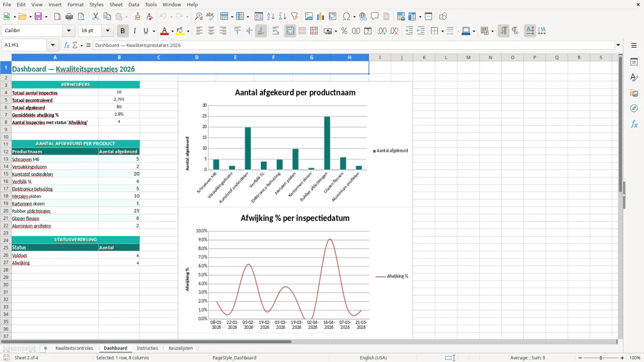This screenshot has height=362, width=644.
Task: Click the Copy icon
Action: click(x=107, y=17)
